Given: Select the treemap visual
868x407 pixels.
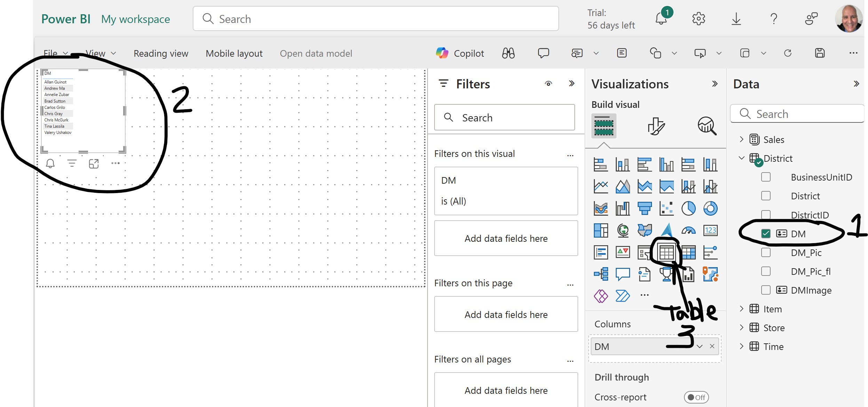Looking at the screenshot, I should click(x=601, y=230).
